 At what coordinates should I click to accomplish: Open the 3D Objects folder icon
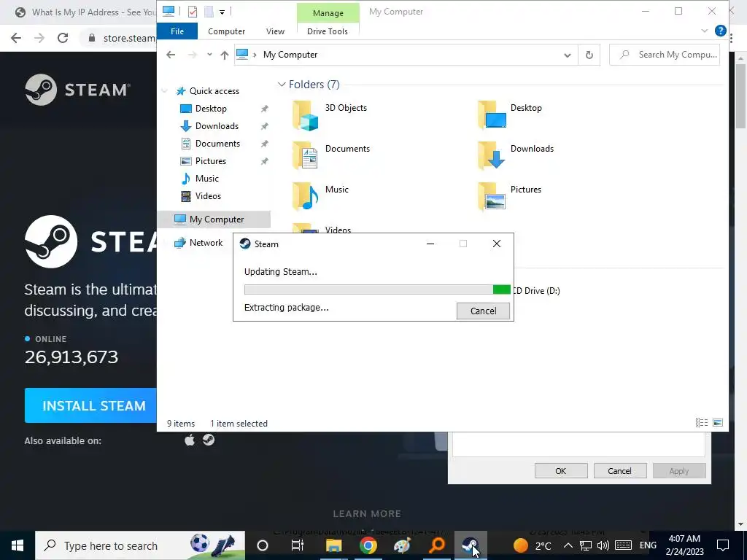click(306, 116)
